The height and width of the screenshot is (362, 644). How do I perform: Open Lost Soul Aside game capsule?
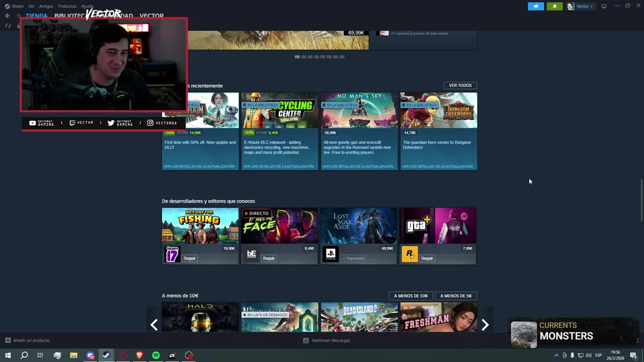coord(359,226)
